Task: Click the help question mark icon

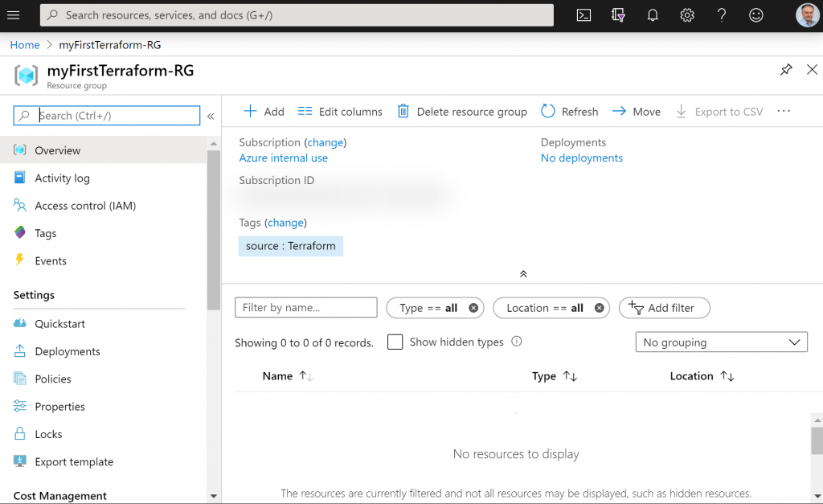Action: 722,15
